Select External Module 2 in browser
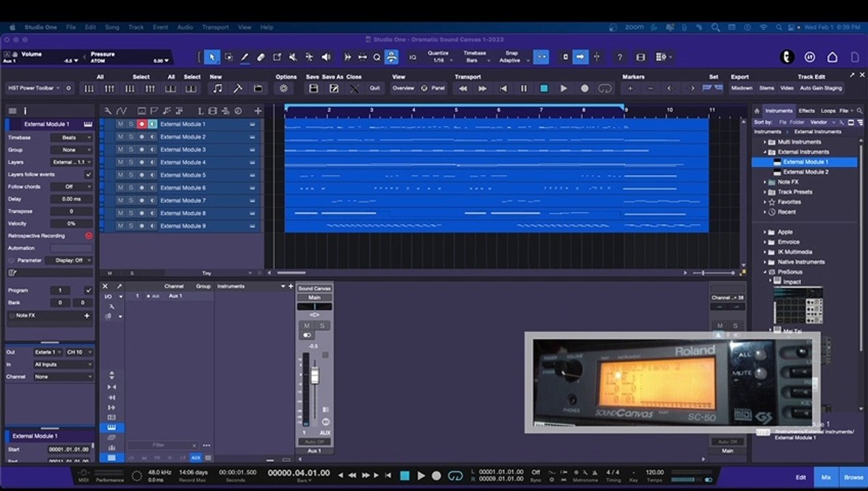868x491 pixels. pos(805,172)
